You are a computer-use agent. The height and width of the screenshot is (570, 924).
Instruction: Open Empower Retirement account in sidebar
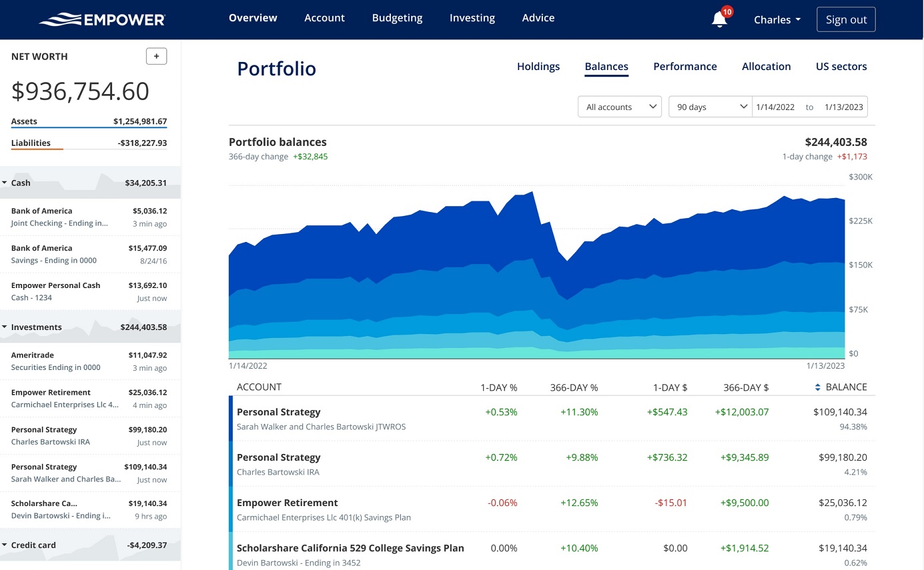(90, 399)
